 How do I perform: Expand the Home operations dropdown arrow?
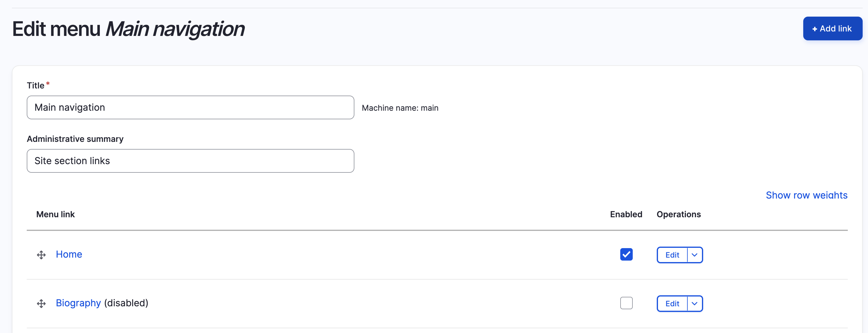tap(695, 255)
